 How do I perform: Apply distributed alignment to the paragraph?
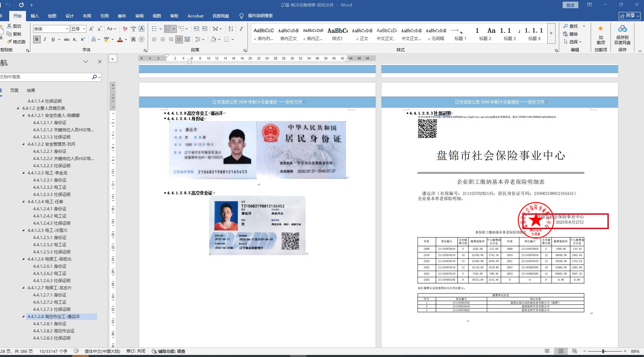point(187,39)
